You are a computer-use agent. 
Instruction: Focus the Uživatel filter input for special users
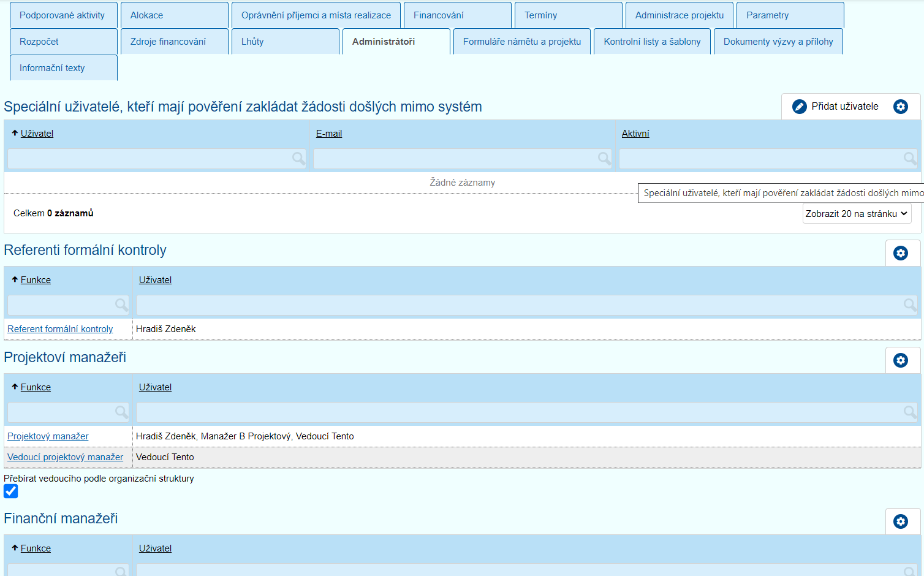(150, 159)
